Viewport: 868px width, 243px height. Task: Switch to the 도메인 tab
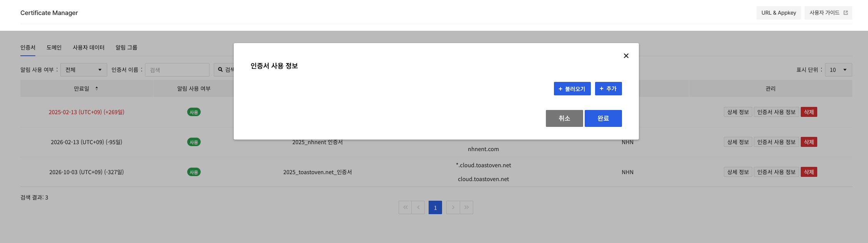[x=54, y=47]
